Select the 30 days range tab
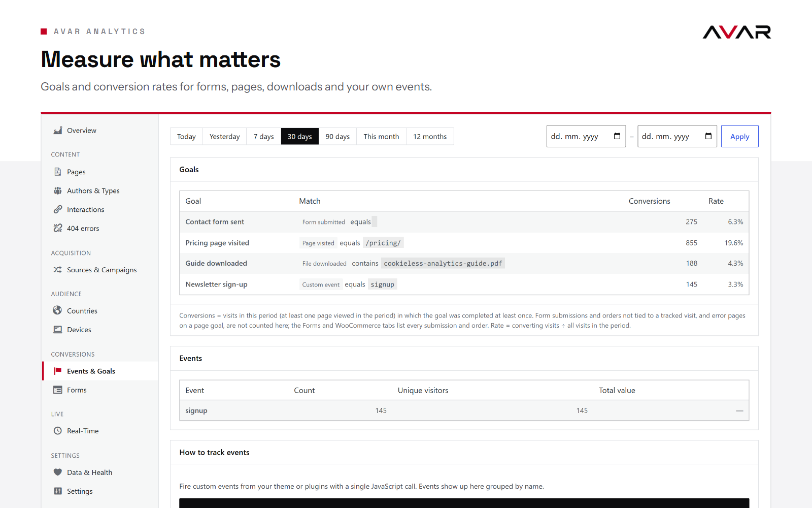 [300, 136]
